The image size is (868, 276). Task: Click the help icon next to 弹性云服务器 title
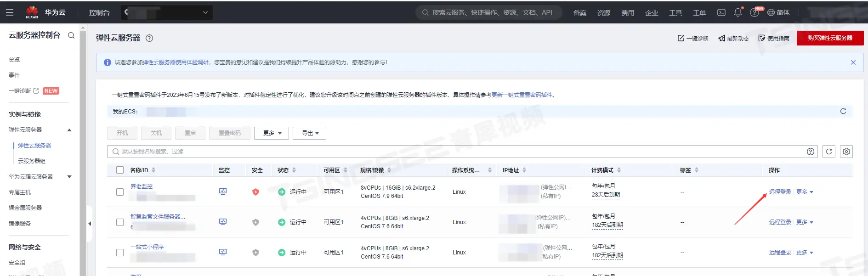click(149, 38)
